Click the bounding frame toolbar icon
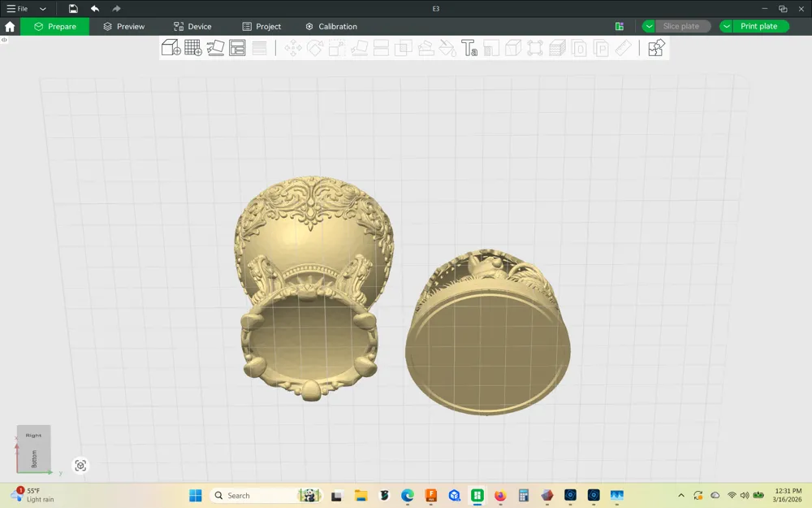This screenshot has width=812, height=508. [535, 48]
